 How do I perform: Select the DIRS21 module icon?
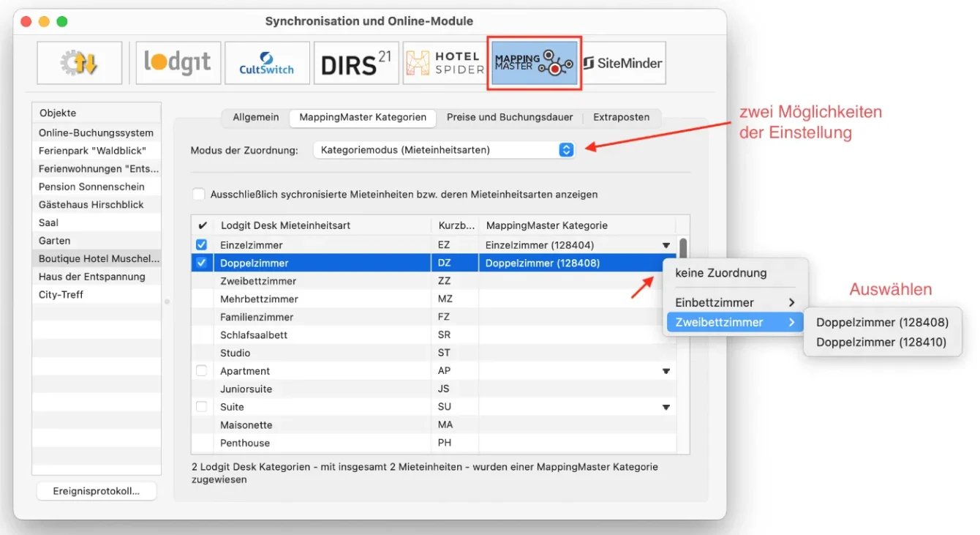[356, 63]
